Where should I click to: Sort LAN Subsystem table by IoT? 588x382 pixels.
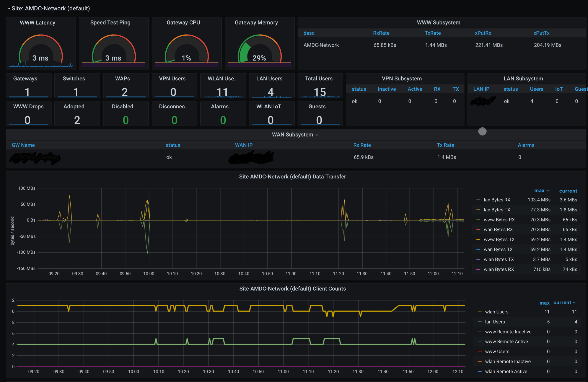[559, 89]
